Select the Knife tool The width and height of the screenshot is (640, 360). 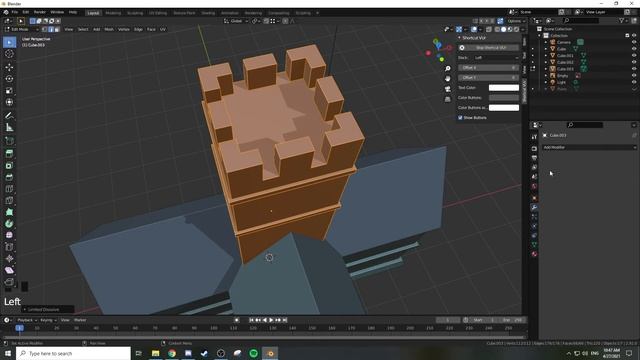click(9, 200)
